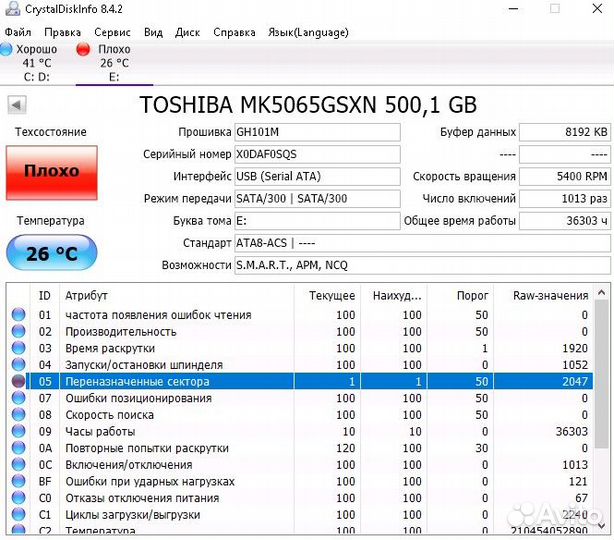Select the Плохо 26 °C E: disk
Viewport: 614px width, 540px height.
coord(114,63)
